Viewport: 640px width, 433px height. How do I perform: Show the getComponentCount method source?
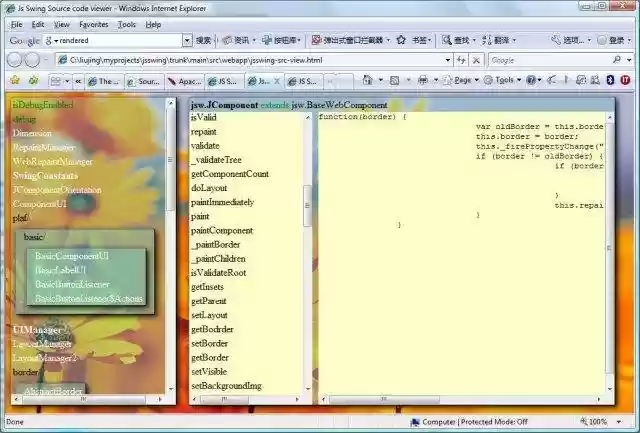point(230,174)
